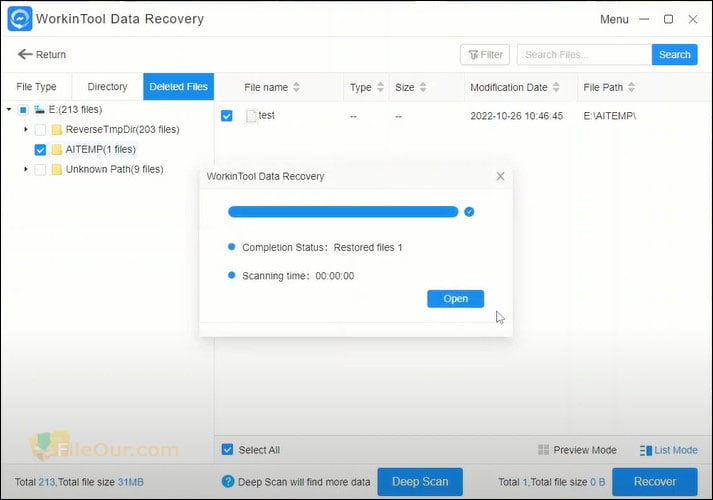Screen dimensions: 713x500
Task: Click the E: drive icon in the tree
Action: 40,110
